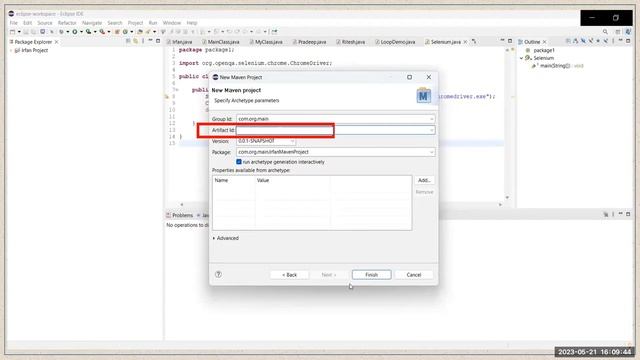Screen dimensions: 640x360
Task: Maximize the editor area
Action: pos(510,41)
